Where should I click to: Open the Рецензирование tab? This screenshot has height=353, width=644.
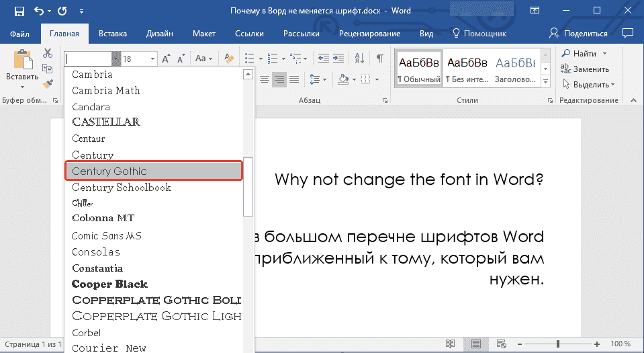click(369, 34)
